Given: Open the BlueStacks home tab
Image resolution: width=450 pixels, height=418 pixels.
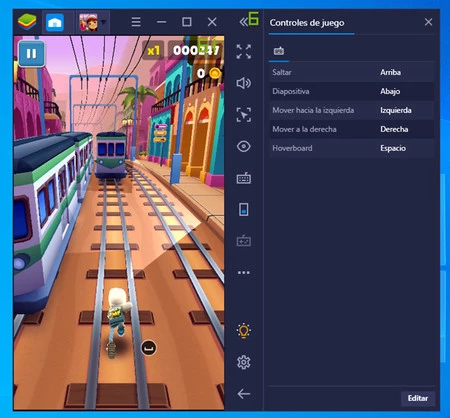Looking at the screenshot, I should pos(55,22).
